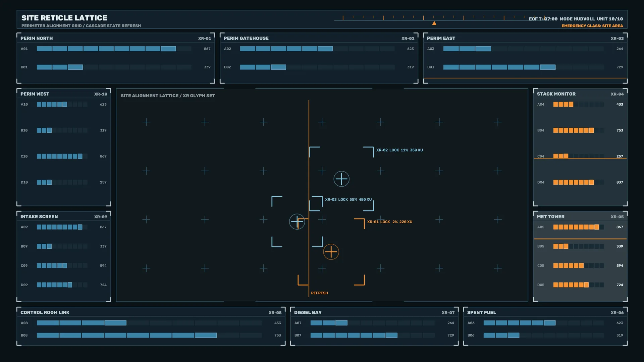Select the INTAKE SCREEN panel title
This screenshot has width=644, height=362.
[x=39, y=217]
